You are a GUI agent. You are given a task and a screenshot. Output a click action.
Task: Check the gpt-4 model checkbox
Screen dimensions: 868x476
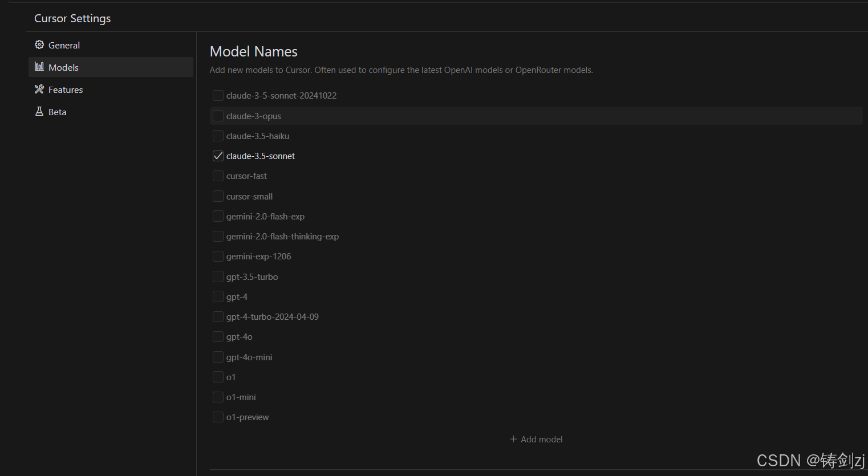[218, 296]
